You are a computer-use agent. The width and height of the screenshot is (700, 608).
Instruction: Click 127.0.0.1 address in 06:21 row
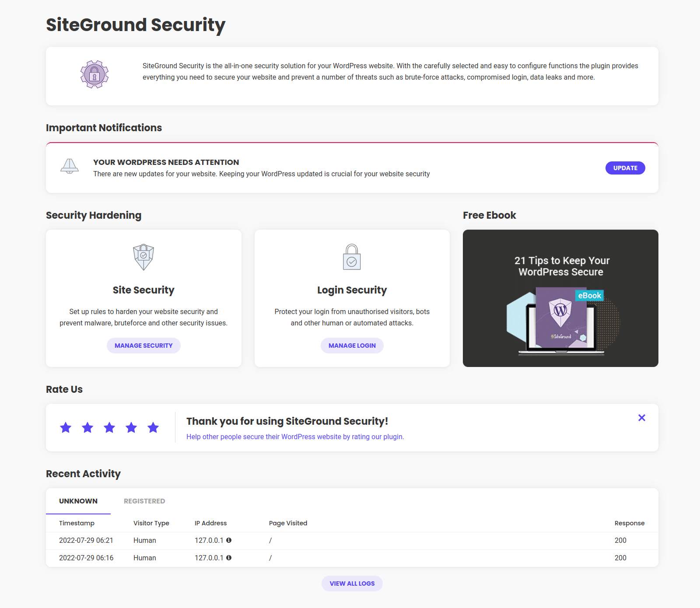(x=209, y=540)
